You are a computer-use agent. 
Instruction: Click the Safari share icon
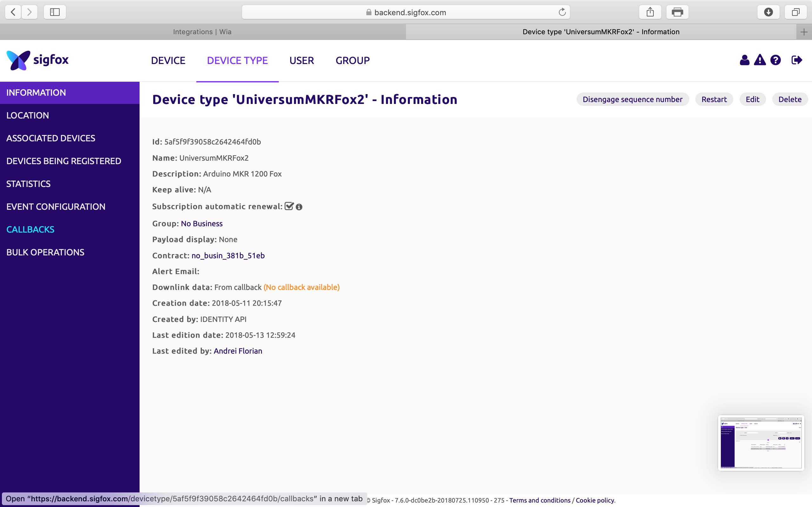(650, 12)
